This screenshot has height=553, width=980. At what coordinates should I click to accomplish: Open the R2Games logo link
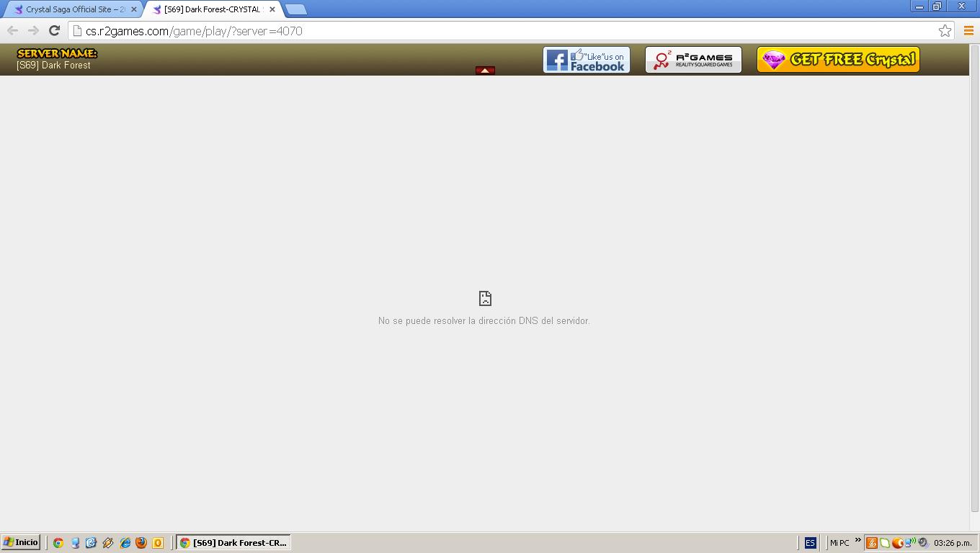[693, 60]
